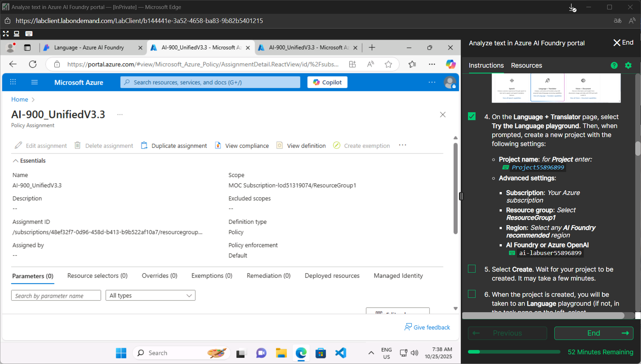Close the active AI-900_UnifiedV3.3 tab
Screen dimensions: 641x364
248,48
